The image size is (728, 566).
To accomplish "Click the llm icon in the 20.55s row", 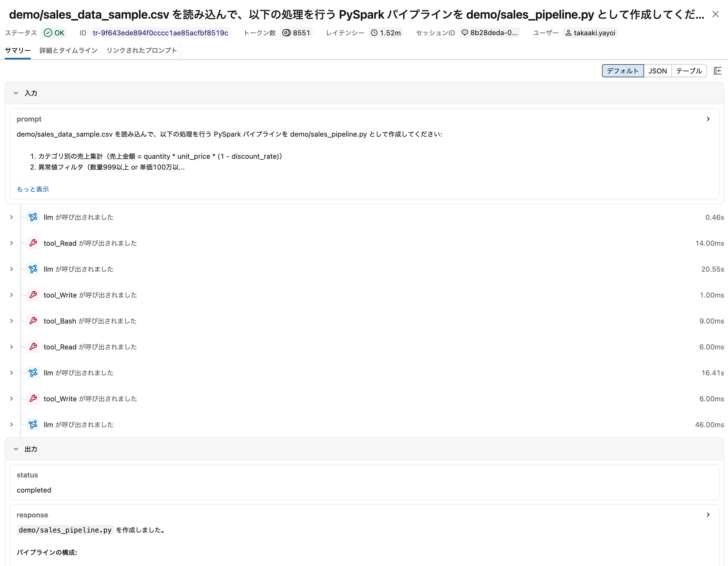I will pyautogui.click(x=33, y=269).
